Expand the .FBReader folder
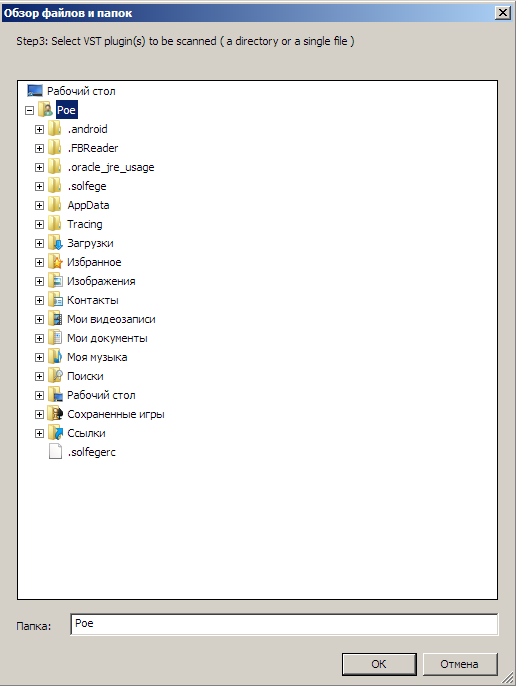516x686 pixels. coord(39,148)
